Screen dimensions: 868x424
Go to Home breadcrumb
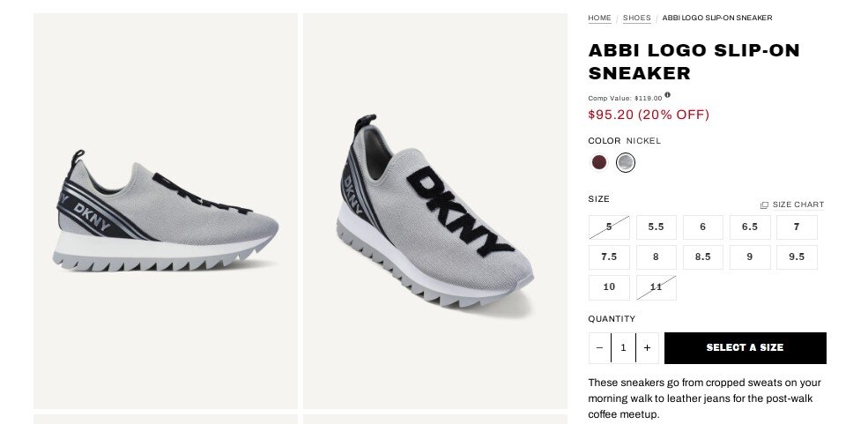(x=599, y=18)
